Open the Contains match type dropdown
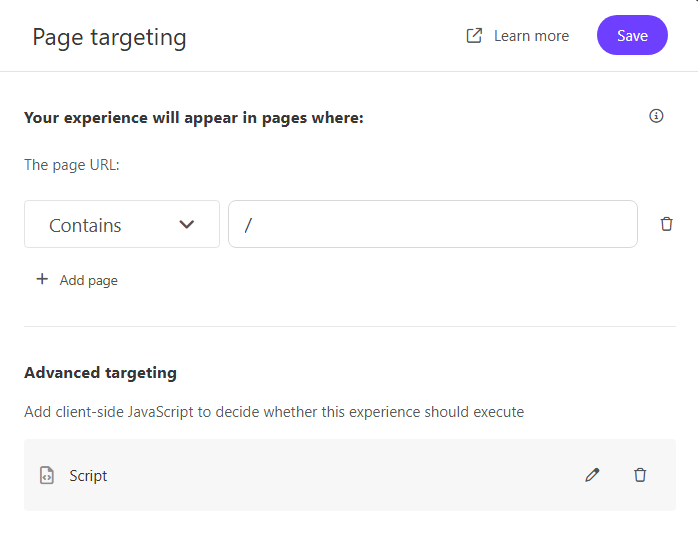 (121, 225)
